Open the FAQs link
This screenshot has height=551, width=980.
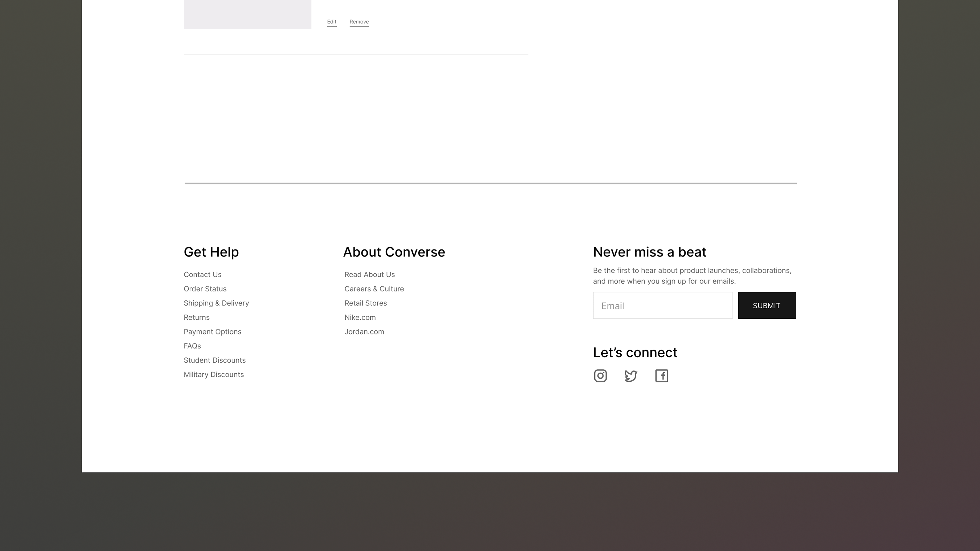pyautogui.click(x=192, y=346)
